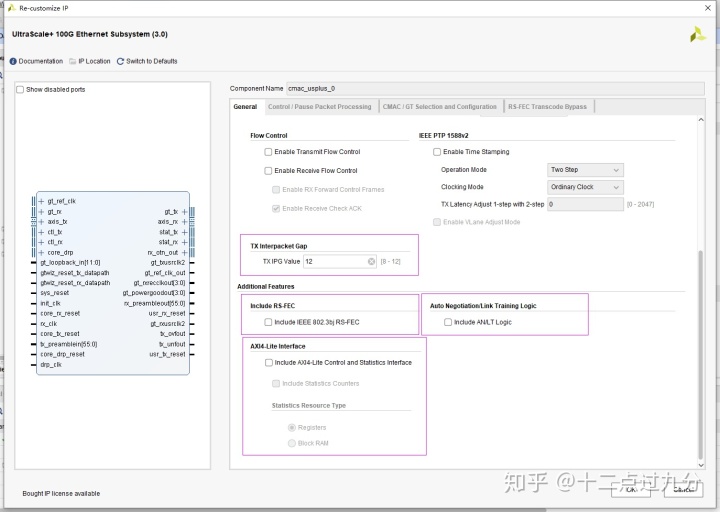This screenshot has width=720, height=512.
Task: Open Control / Pause Packet Processing tab
Action: 320,107
